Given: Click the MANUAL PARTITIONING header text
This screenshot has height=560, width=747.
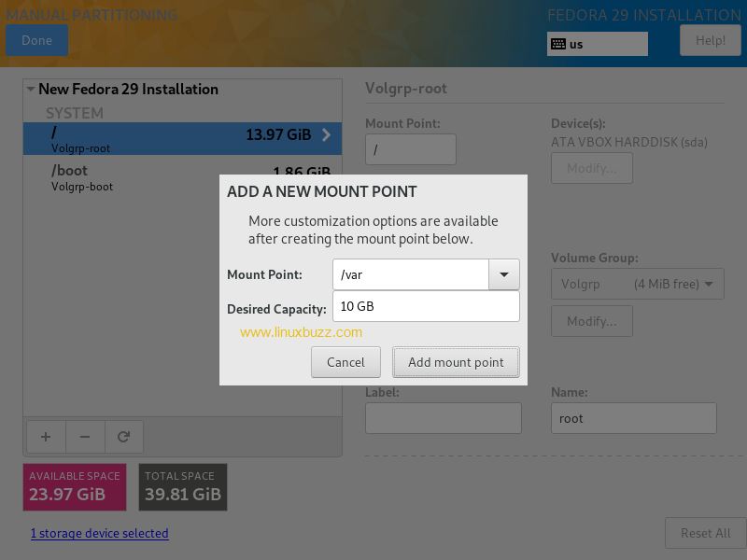Looking at the screenshot, I should tap(92, 15).
